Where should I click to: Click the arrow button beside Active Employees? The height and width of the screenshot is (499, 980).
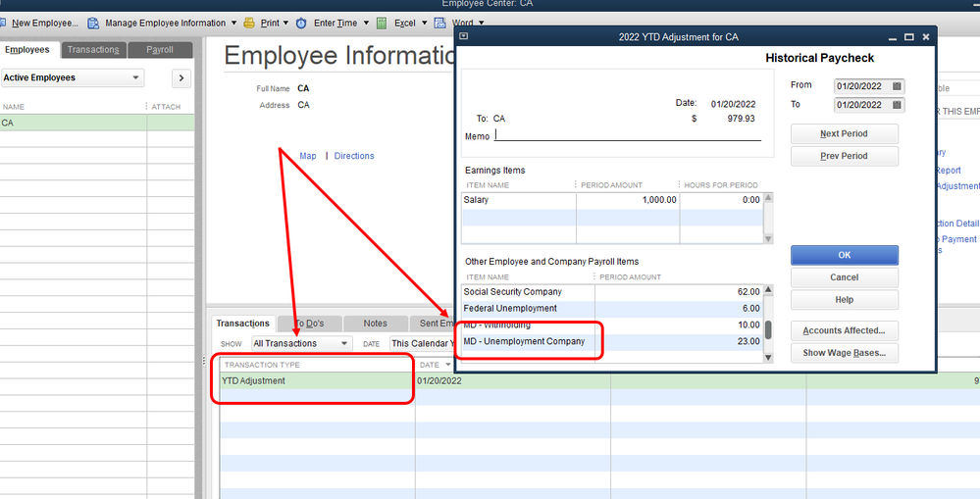point(181,77)
